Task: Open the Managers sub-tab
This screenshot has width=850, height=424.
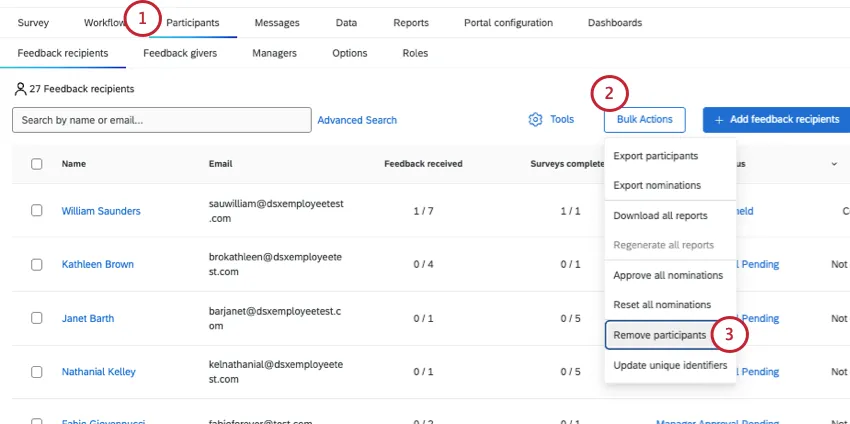Action: point(274,53)
